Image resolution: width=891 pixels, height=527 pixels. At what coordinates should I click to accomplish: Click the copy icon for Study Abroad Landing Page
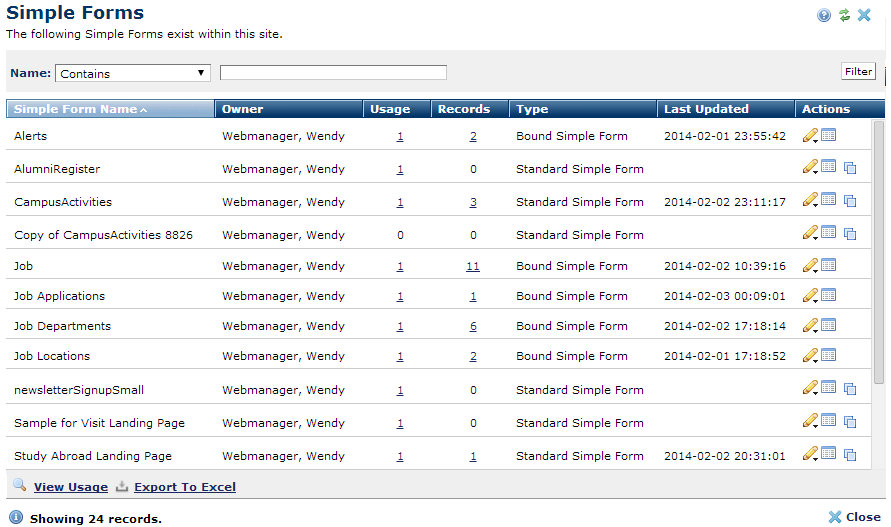pos(850,455)
